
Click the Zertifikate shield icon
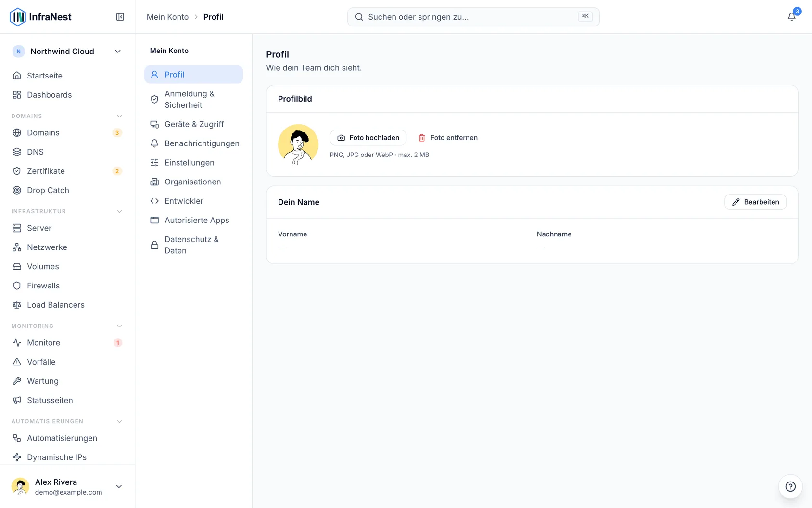click(17, 171)
